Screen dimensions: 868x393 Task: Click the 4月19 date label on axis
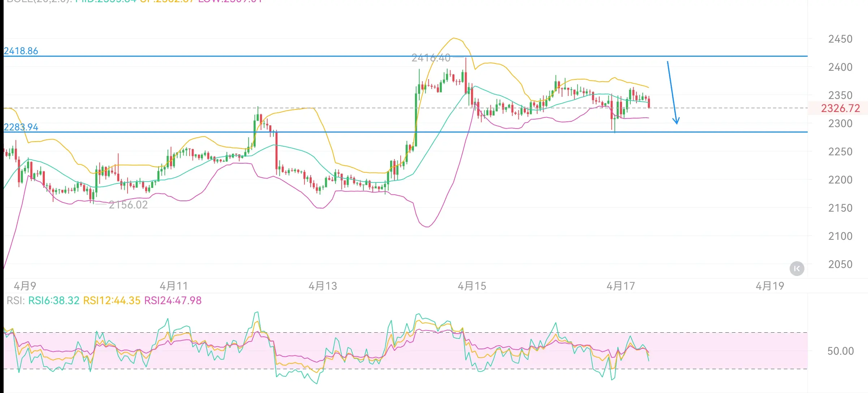(x=770, y=286)
